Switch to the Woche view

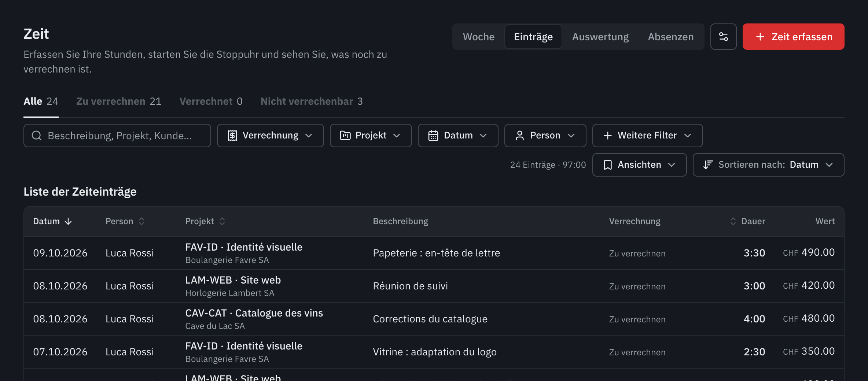coord(479,37)
